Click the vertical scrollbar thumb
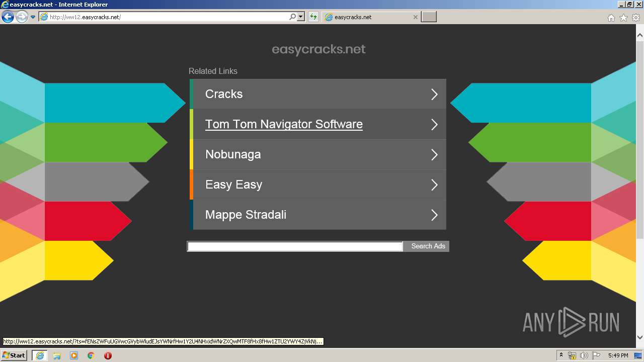644x362 pixels. 640,139
